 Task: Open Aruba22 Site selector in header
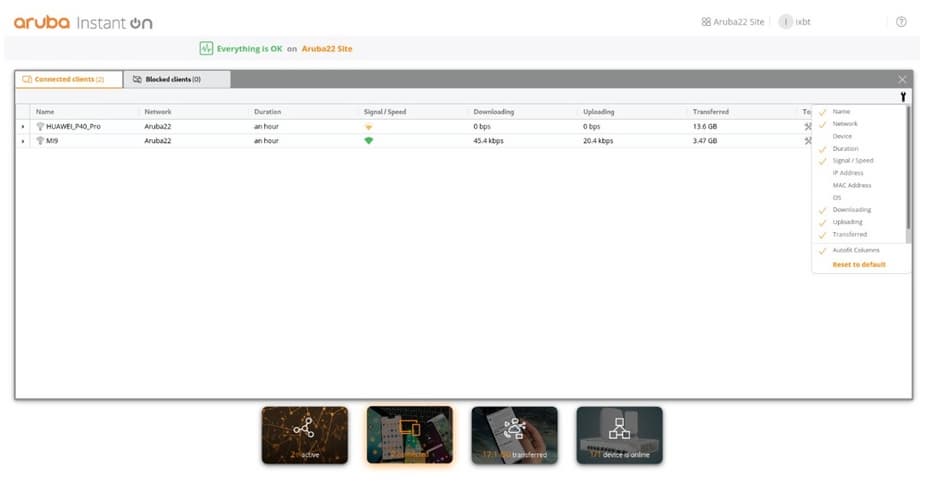click(x=733, y=22)
